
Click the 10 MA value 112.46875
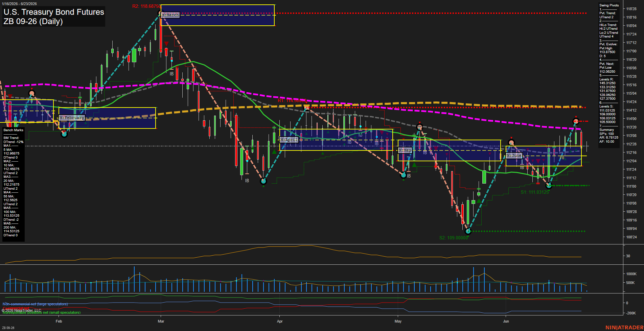pos(11,169)
